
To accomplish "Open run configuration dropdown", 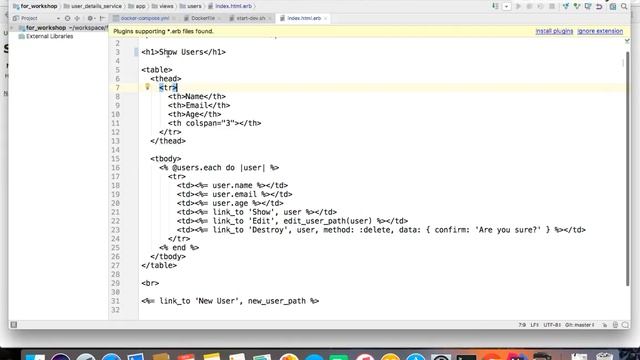I will pyautogui.click(x=507, y=7).
